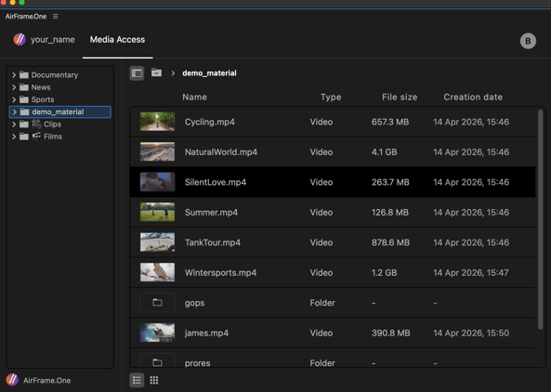Viewport: 551px width, 392px height.
Task: Open the B user avatar
Action: coord(528,41)
